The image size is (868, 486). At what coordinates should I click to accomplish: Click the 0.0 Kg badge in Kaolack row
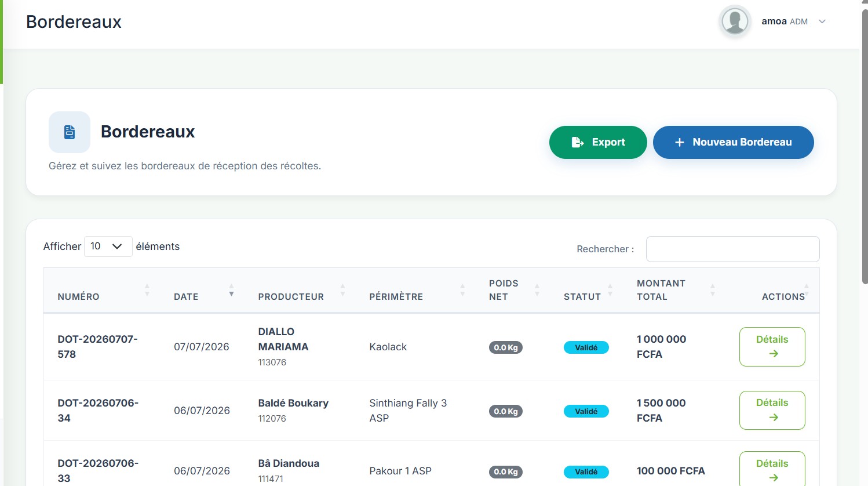point(506,347)
